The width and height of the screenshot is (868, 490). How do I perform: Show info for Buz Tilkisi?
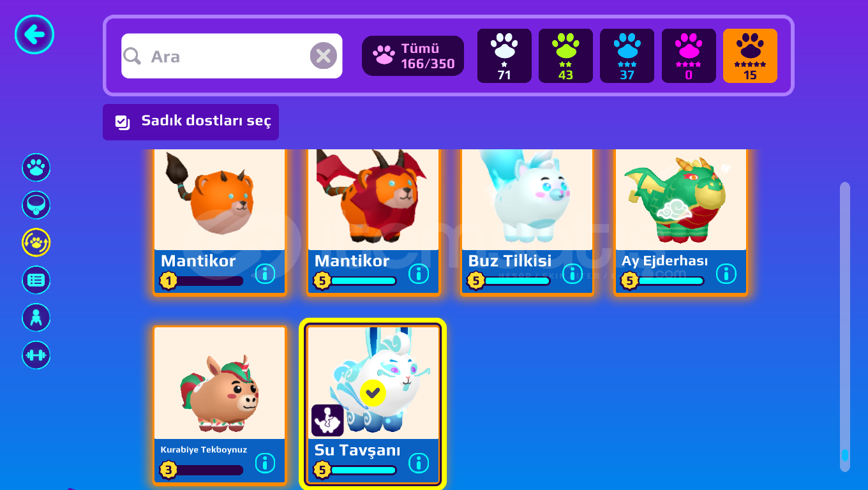572,274
